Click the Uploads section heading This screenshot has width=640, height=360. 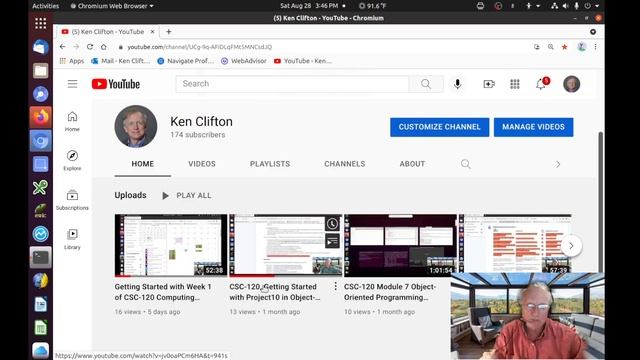pos(130,196)
